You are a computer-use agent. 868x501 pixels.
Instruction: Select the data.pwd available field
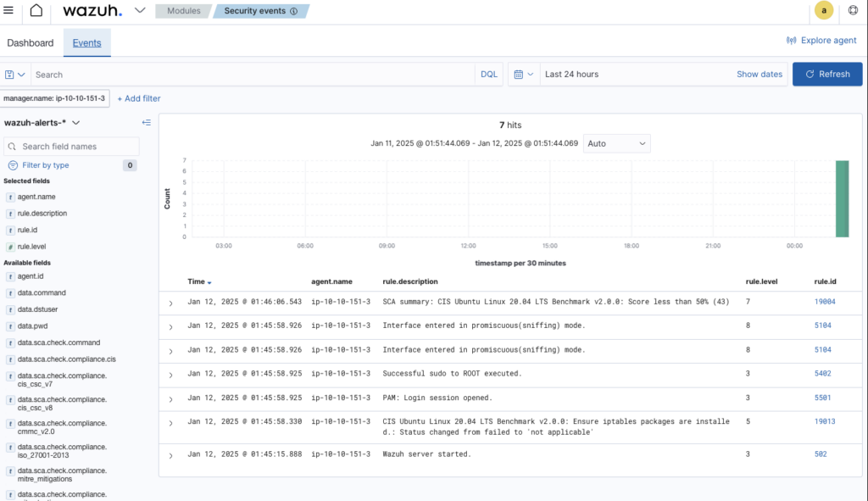click(33, 326)
